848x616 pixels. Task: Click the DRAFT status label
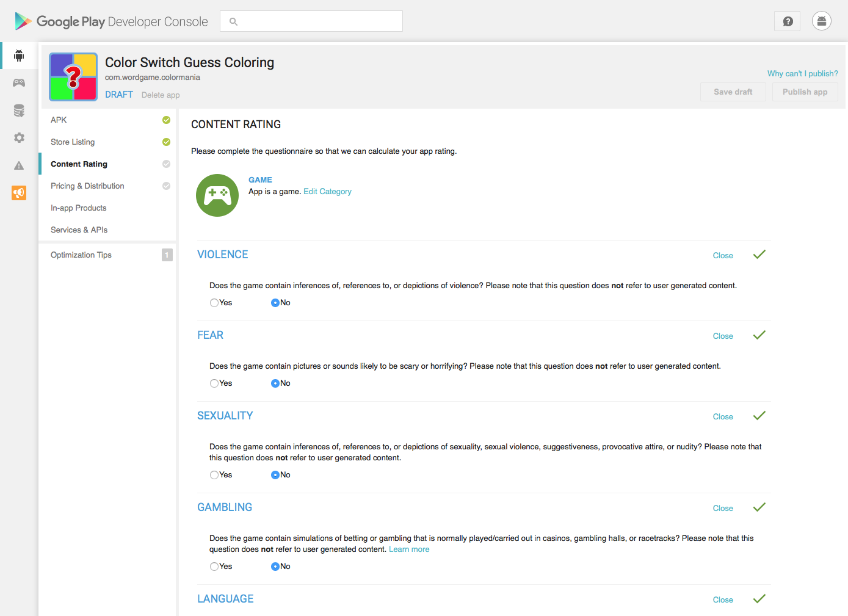coord(119,95)
